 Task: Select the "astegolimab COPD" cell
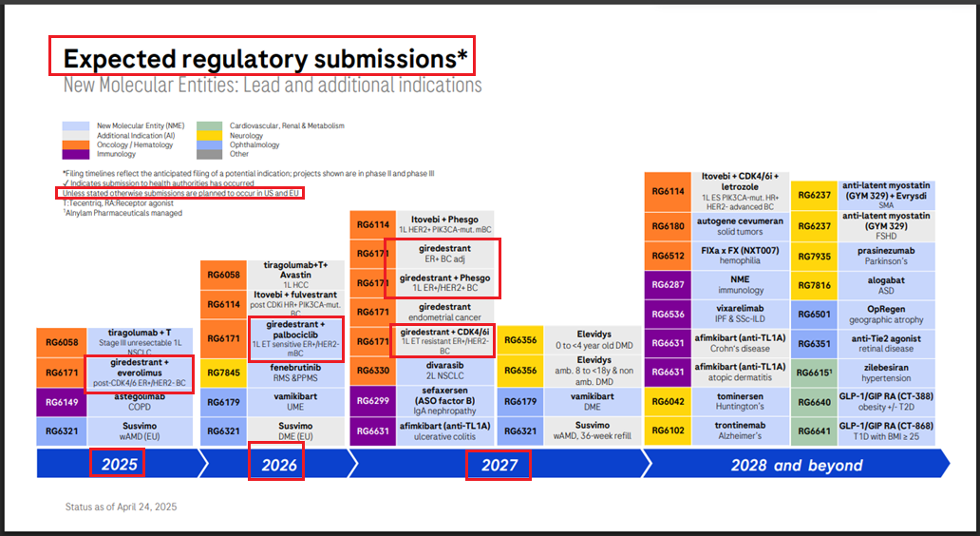[x=140, y=402]
